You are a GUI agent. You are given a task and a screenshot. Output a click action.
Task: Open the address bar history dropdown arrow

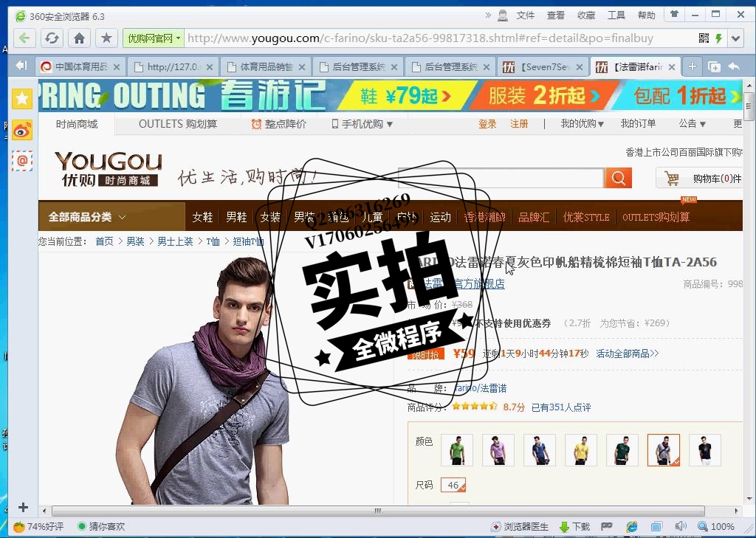point(735,38)
